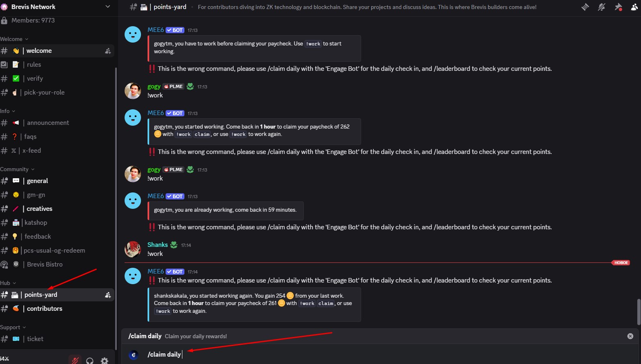Switch to the contributors channel
This screenshot has width=641, height=364.
(44, 309)
